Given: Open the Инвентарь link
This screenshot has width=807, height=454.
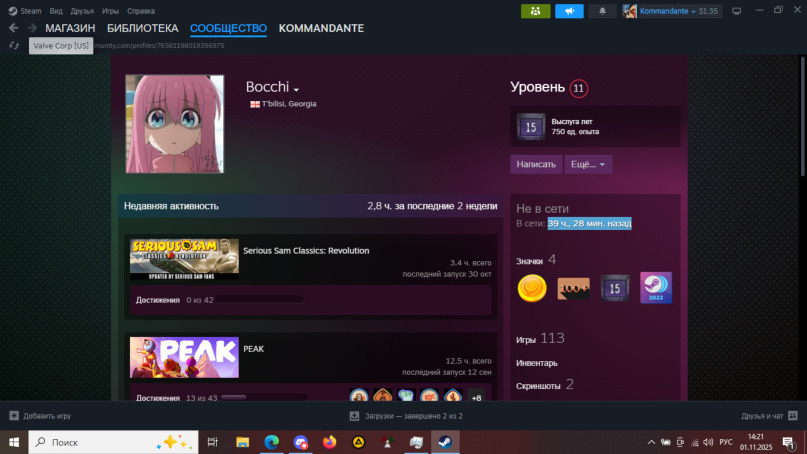Looking at the screenshot, I should point(537,363).
